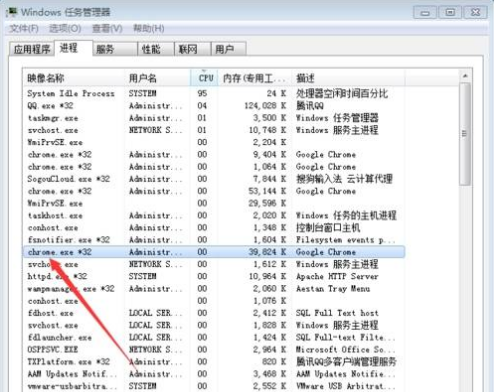Select svchost.exe using 1,612 K
The width and height of the screenshot is (494, 392).
tap(214, 264)
